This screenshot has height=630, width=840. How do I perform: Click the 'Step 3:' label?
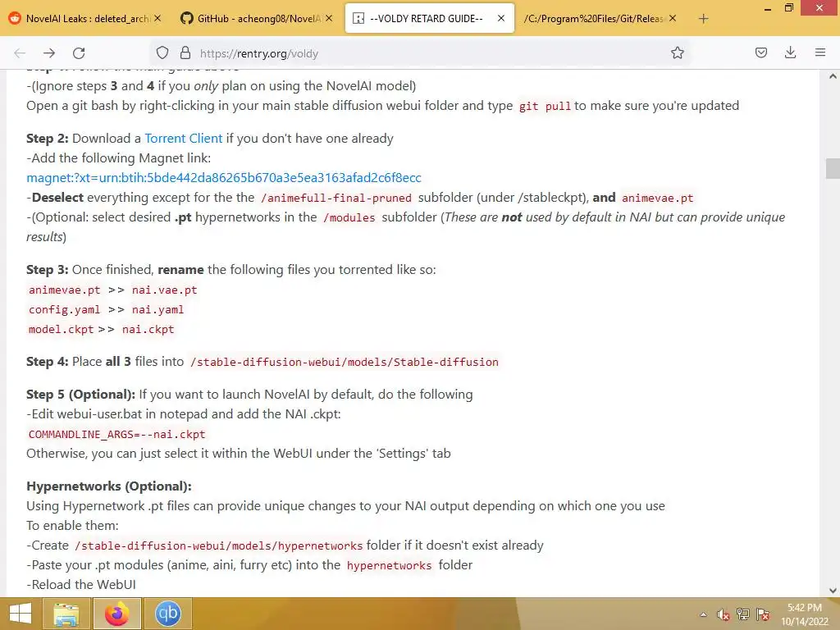click(47, 270)
